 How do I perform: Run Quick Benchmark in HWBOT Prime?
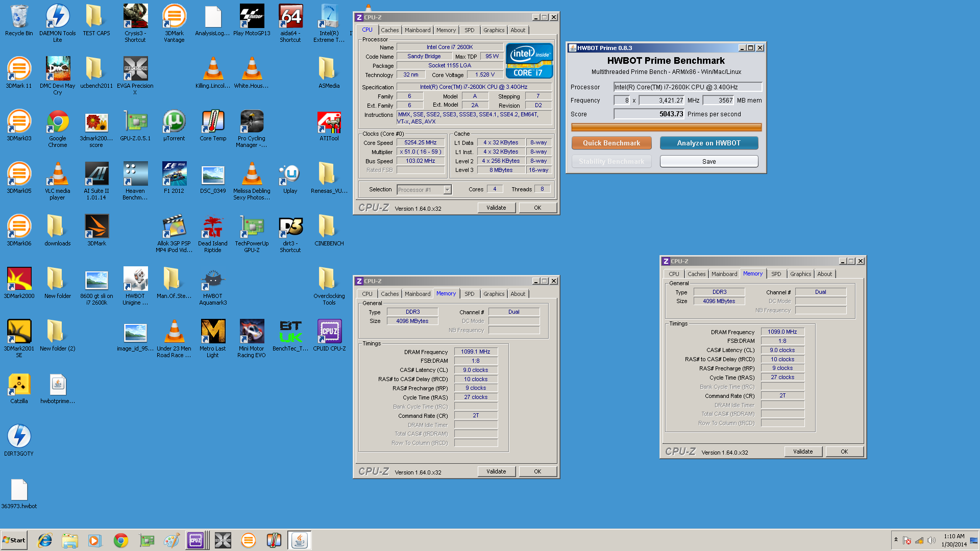click(x=611, y=143)
